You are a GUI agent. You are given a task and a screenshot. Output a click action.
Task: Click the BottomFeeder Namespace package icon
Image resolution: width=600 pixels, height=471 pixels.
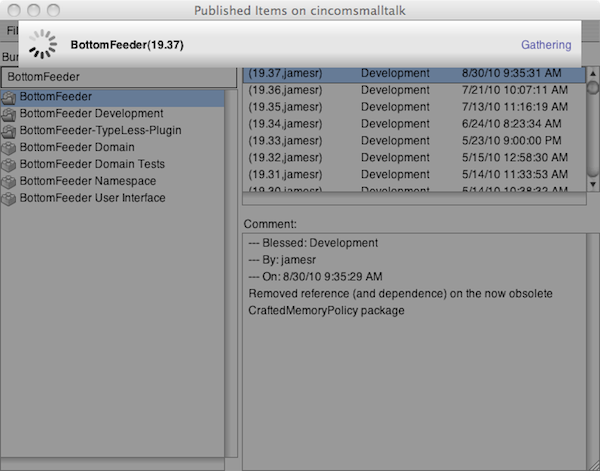click(x=9, y=182)
